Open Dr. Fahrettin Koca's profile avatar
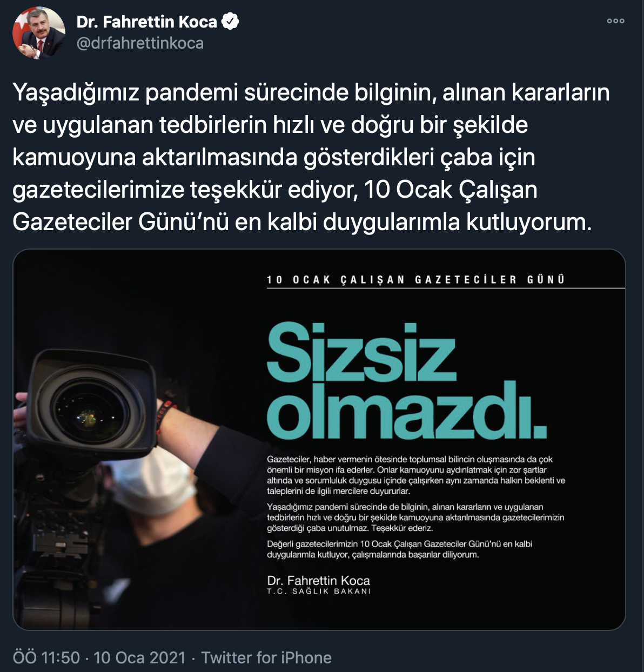Image resolution: width=644 pixels, height=672 pixels. tap(38, 33)
